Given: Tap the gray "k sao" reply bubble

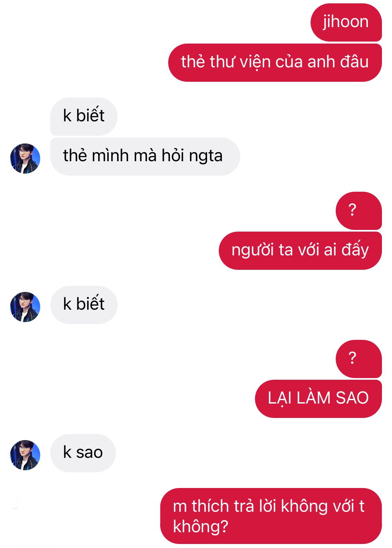Looking at the screenshot, I should coord(83,453).
